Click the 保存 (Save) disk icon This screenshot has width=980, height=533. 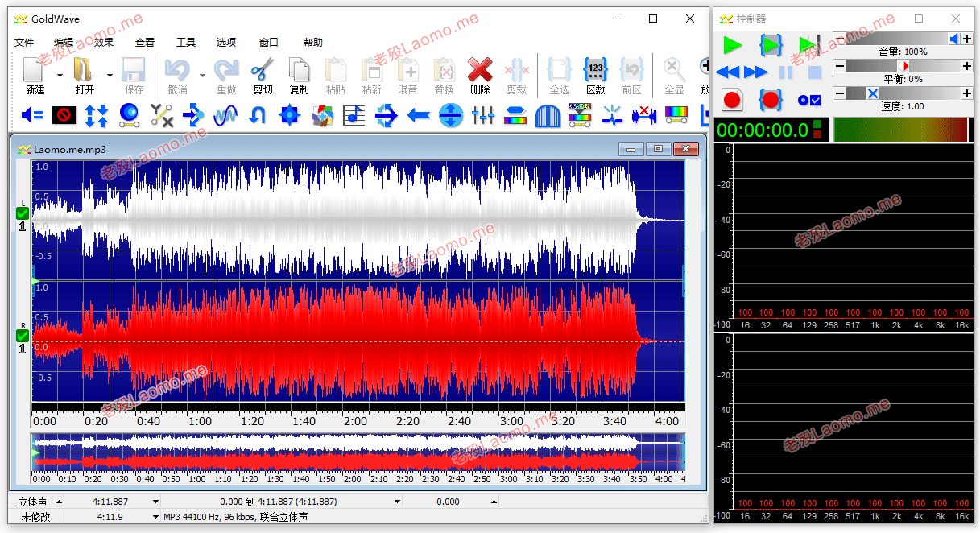point(134,70)
